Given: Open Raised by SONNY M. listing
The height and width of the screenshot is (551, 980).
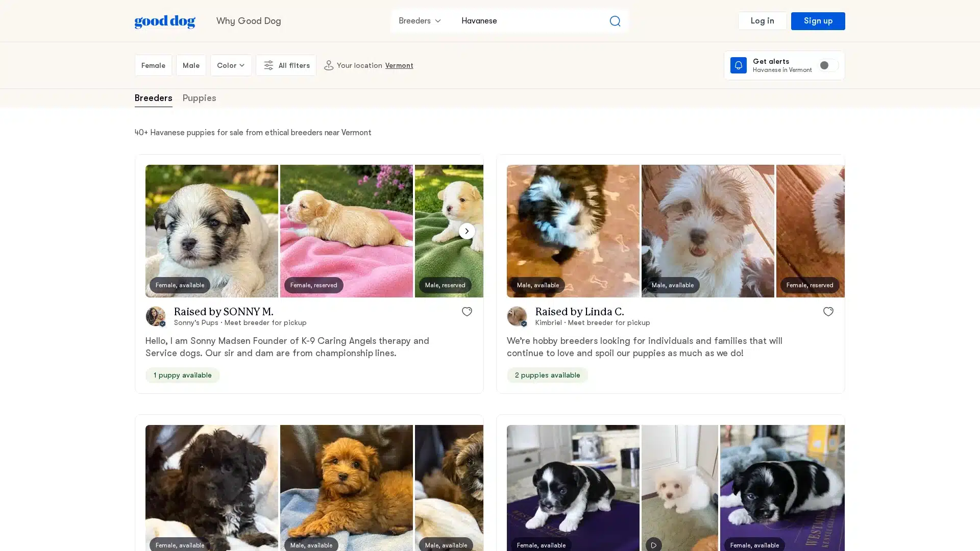Looking at the screenshot, I should click(224, 312).
